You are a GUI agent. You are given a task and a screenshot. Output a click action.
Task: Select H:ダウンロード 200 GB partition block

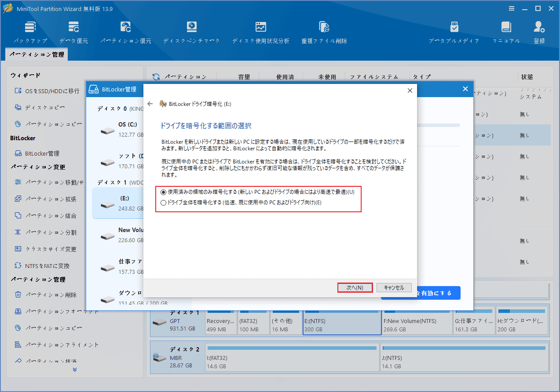coord(521,322)
